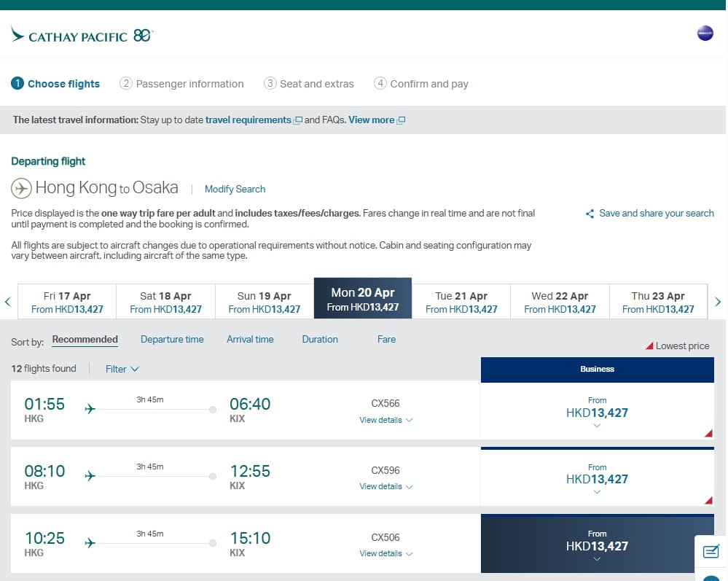Expand View details for flight CX566
This screenshot has height=581, width=728.
[385, 420]
